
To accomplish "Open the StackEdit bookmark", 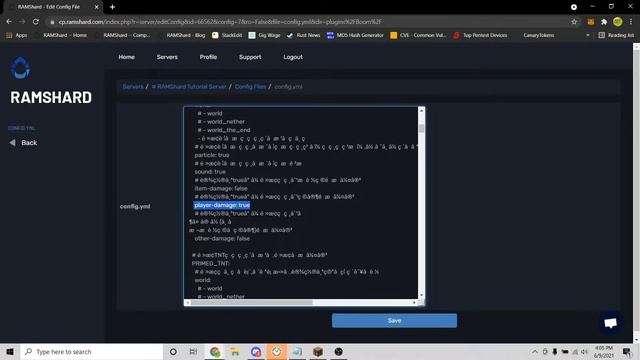I will (227, 35).
